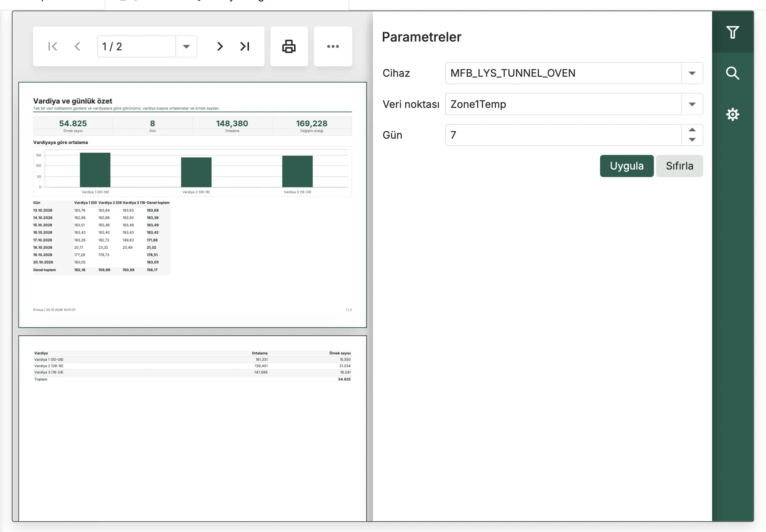Open the more options ellipsis menu
Viewport: 766px width, 532px height.
tap(333, 46)
